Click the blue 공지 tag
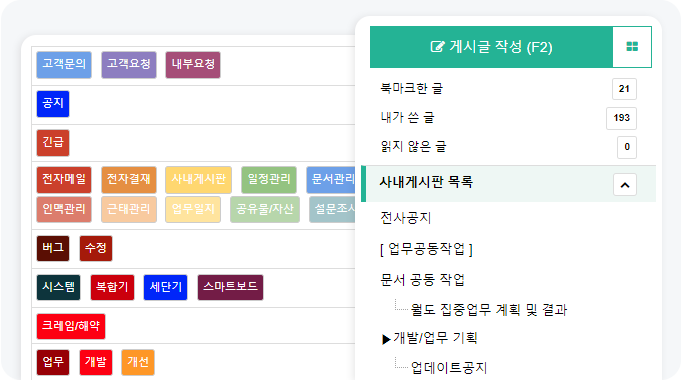The width and height of the screenshot is (681, 380). coord(53,104)
